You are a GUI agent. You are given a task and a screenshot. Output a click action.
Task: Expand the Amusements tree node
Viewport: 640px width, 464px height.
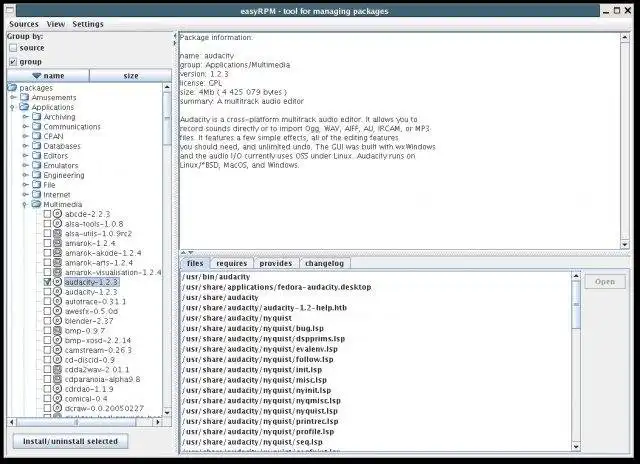click(13, 98)
